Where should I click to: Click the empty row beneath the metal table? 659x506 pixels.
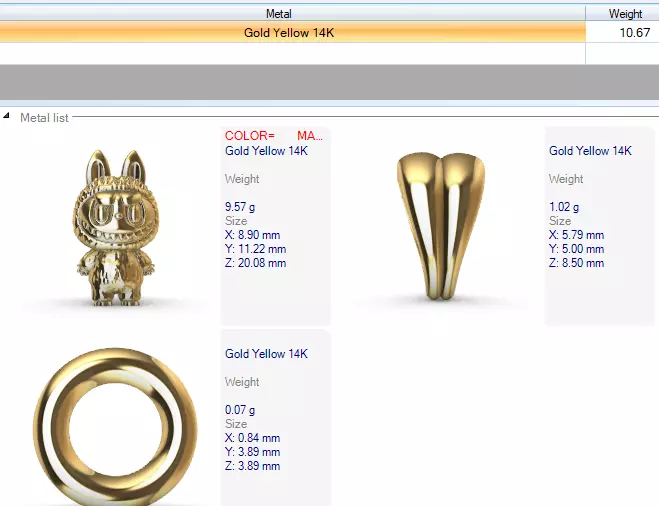(x=330, y=53)
